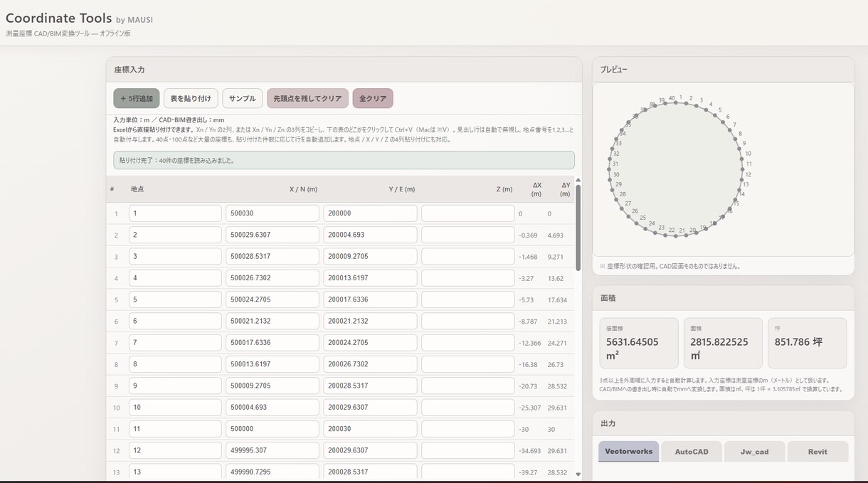Edit X/N field containing 500004.693
868x483 pixels.
click(272, 408)
